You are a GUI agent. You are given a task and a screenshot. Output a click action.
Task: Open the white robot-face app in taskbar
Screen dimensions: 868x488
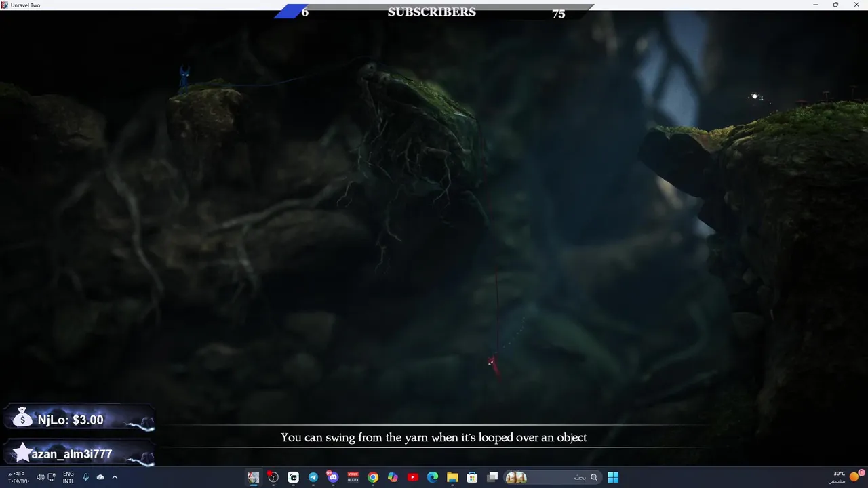click(293, 477)
